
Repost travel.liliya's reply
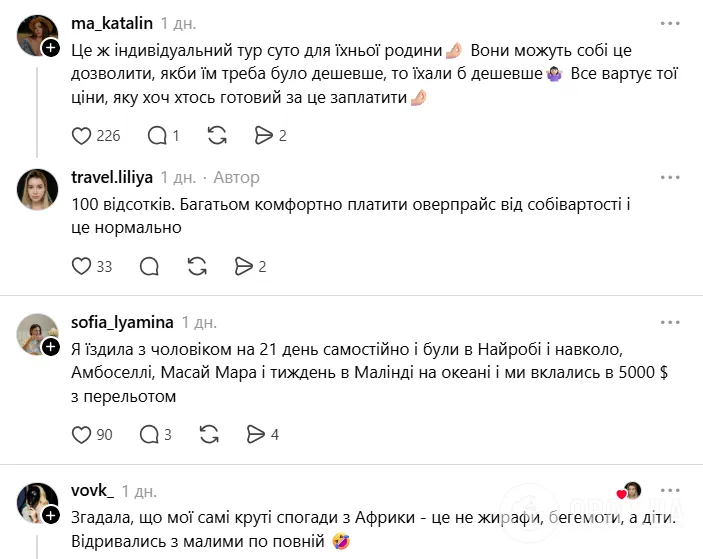pyautogui.click(x=197, y=265)
